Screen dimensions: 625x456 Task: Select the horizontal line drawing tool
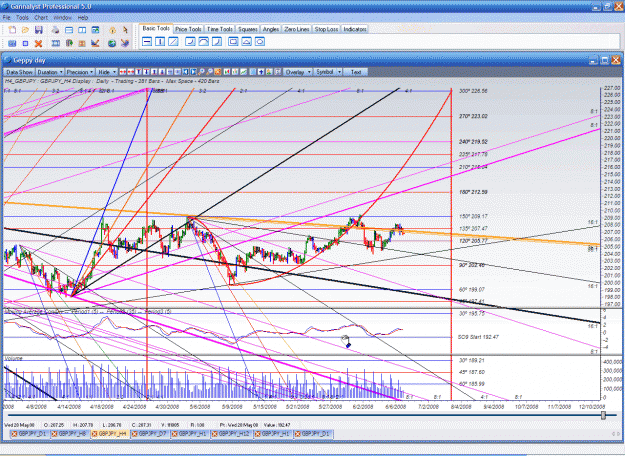coord(147,41)
